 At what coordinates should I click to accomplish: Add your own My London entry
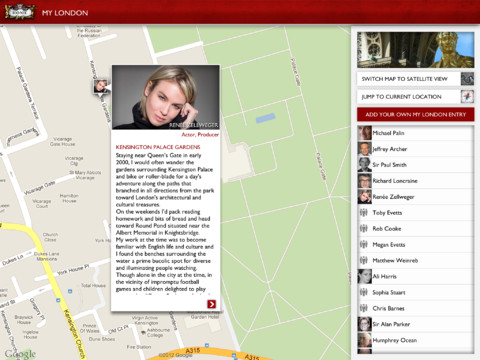pos(415,114)
